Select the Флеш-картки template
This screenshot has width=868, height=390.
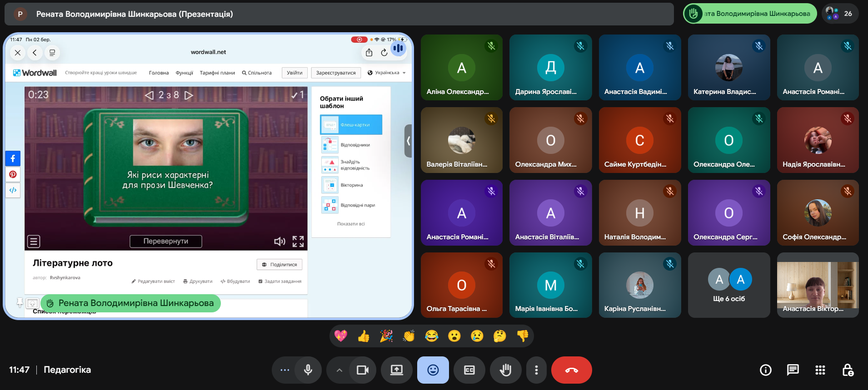(x=351, y=125)
